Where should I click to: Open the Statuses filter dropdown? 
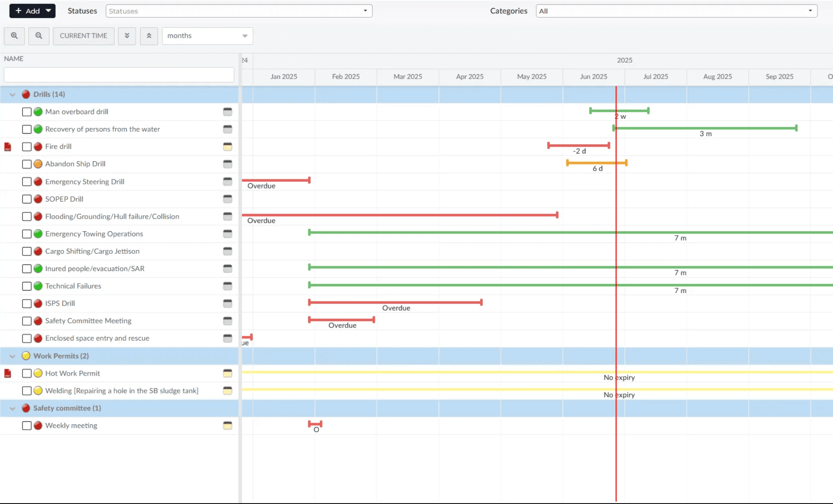(239, 11)
